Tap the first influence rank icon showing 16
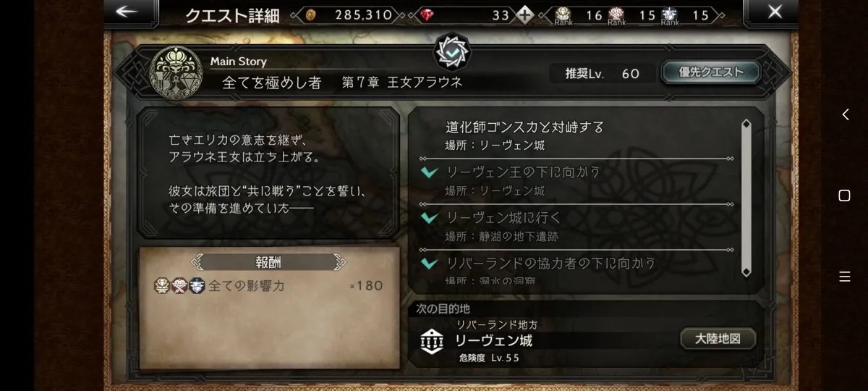This screenshot has width=868, height=391. point(563,14)
